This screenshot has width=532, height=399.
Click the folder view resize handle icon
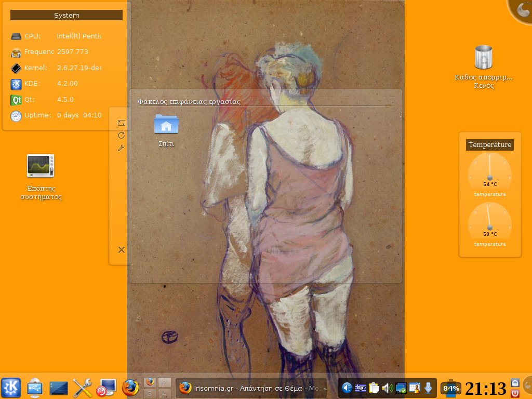tap(121, 123)
